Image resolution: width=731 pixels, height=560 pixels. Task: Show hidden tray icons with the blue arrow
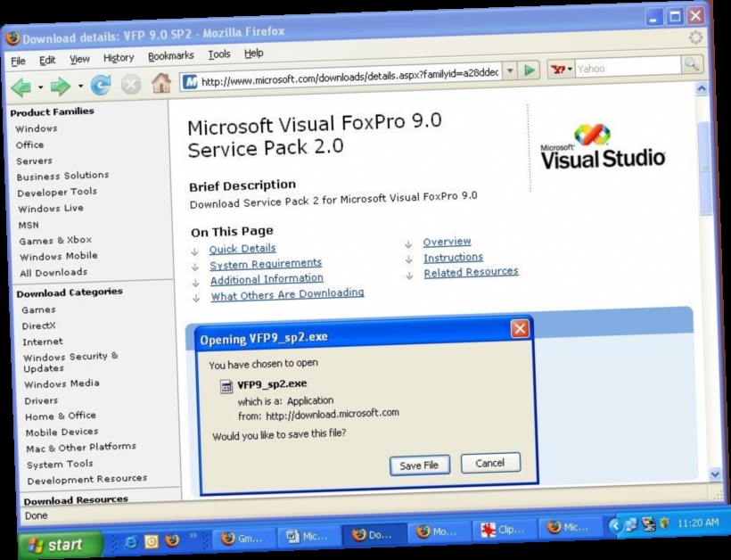[615, 526]
